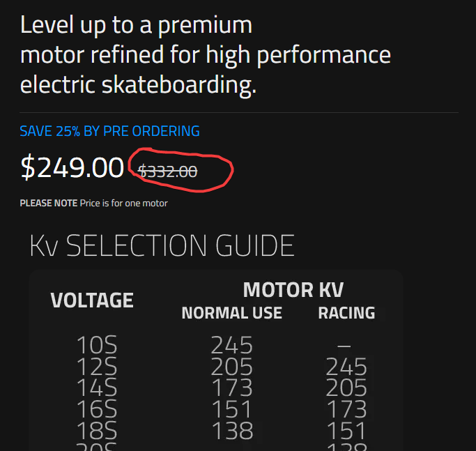476x451 pixels.
Task: Click the 173 racing value for 16S
Action: (346, 409)
